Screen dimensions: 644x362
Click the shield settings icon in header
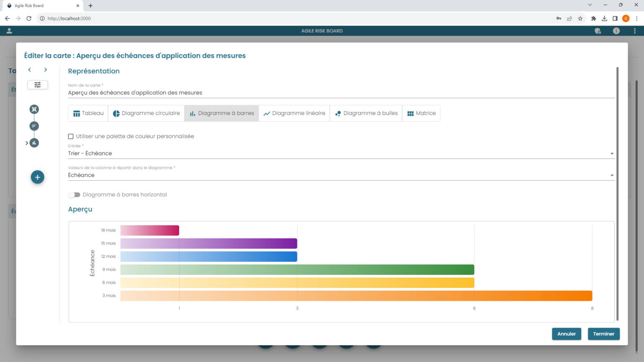pos(598,31)
